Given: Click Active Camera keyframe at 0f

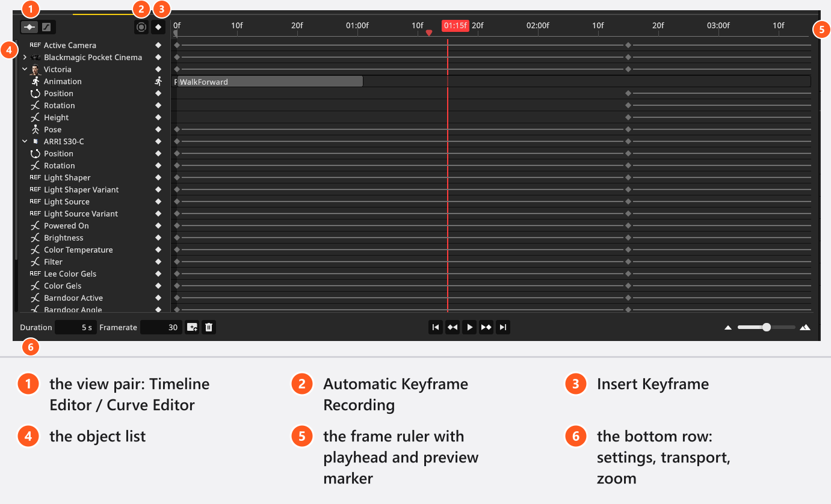Looking at the screenshot, I should 177,45.
